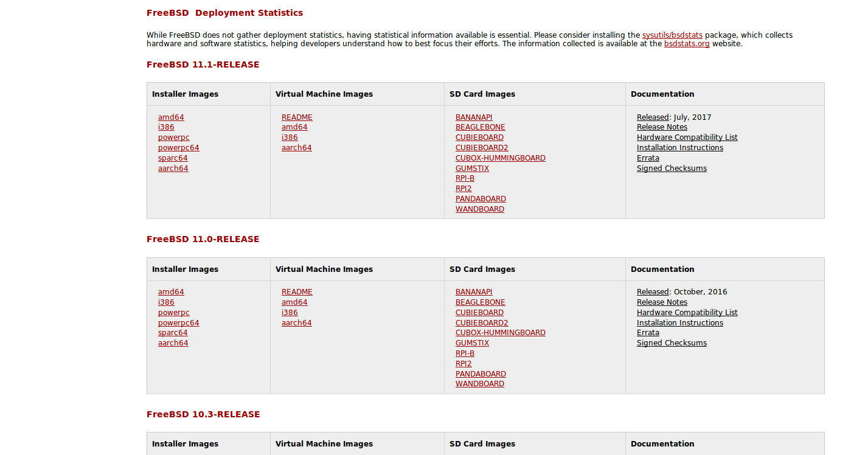Open 11.1-RELEASE i386 installer image link
Viewport: 868px width, 455px height.
pyautogui.click(x=166, y=127)
